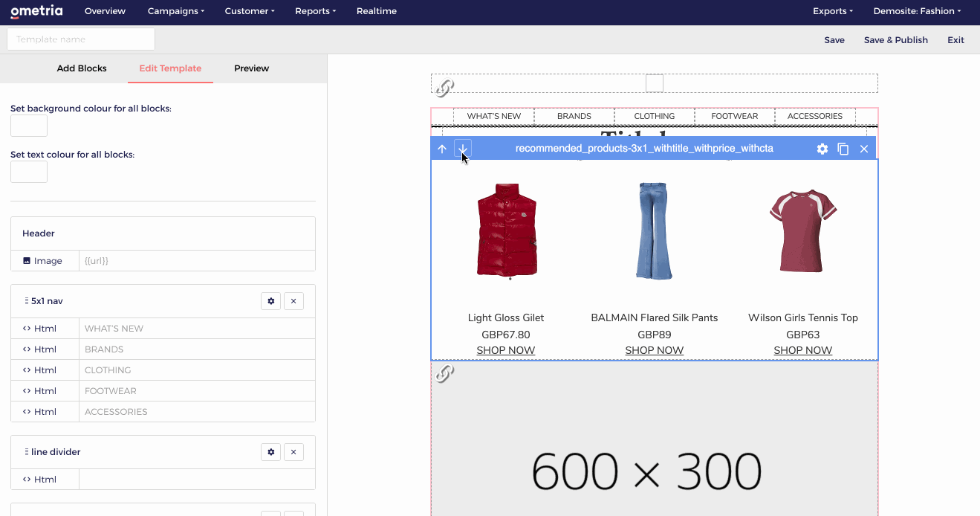The height and width of the screenshot is (516, 980).
Task: Click ACCESSORIES in the email nav bar
Action: (815, 116)
